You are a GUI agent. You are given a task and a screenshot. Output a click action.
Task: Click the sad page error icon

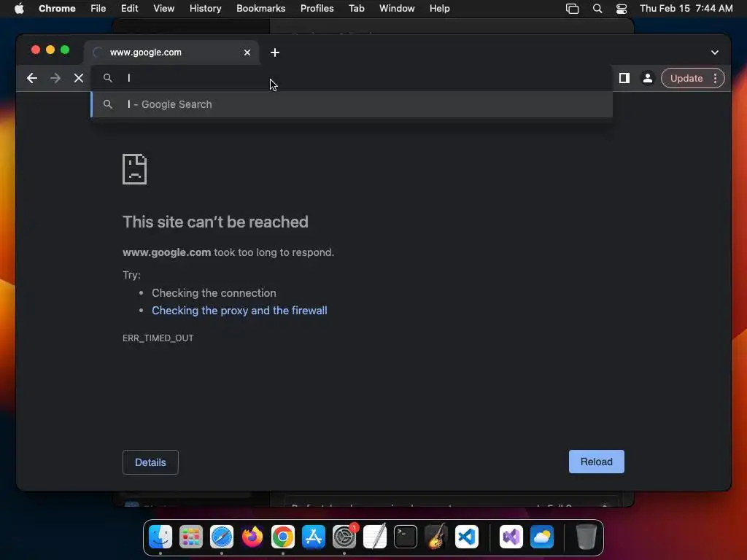[134, 169]
